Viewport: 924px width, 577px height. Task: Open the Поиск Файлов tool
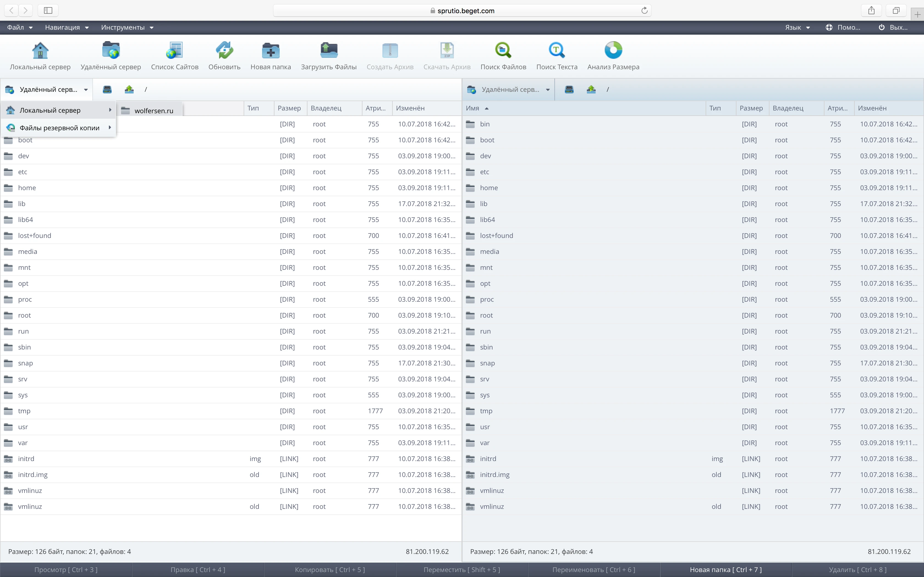click(503, 50)
